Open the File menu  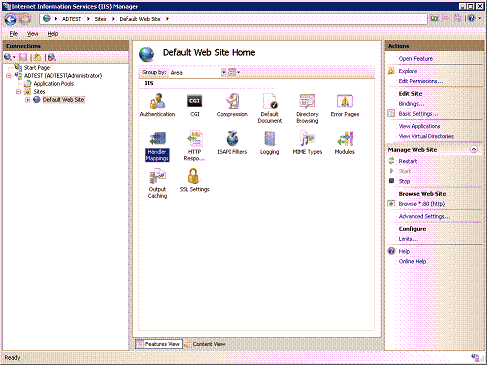coord(14,34)
